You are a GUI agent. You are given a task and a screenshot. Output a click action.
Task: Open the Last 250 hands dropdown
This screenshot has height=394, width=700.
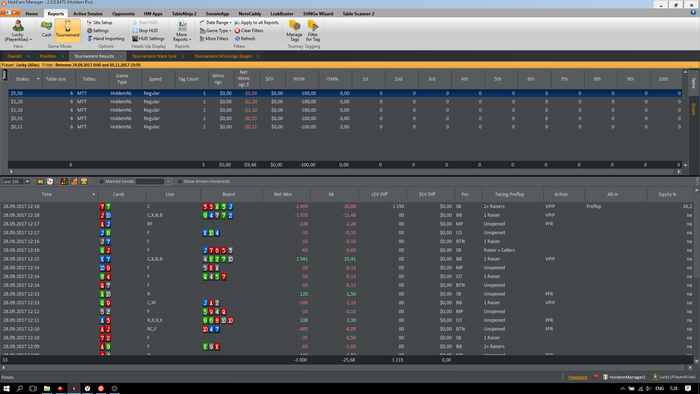point(27,182)
